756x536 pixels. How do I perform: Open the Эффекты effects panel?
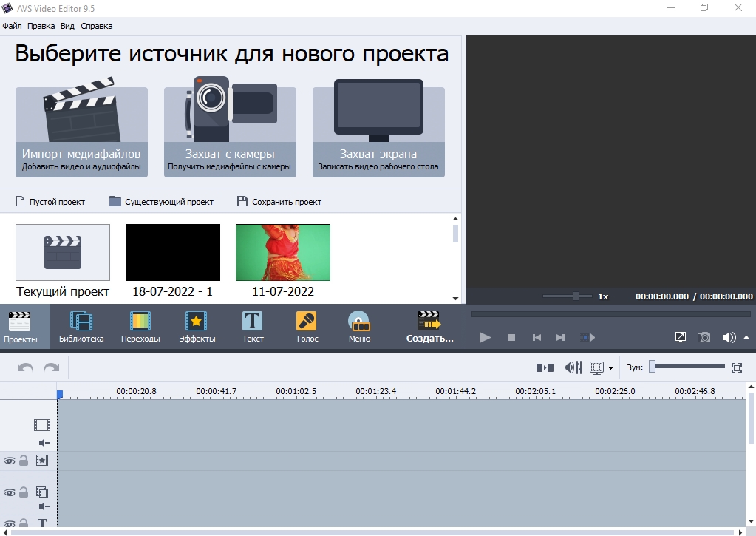[197, 327]
